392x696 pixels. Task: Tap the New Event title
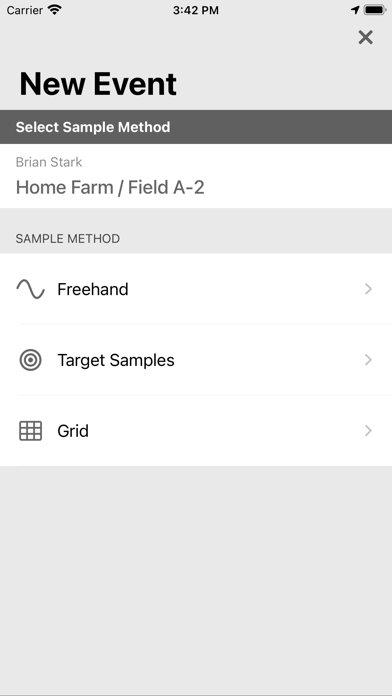pos(98,84)
